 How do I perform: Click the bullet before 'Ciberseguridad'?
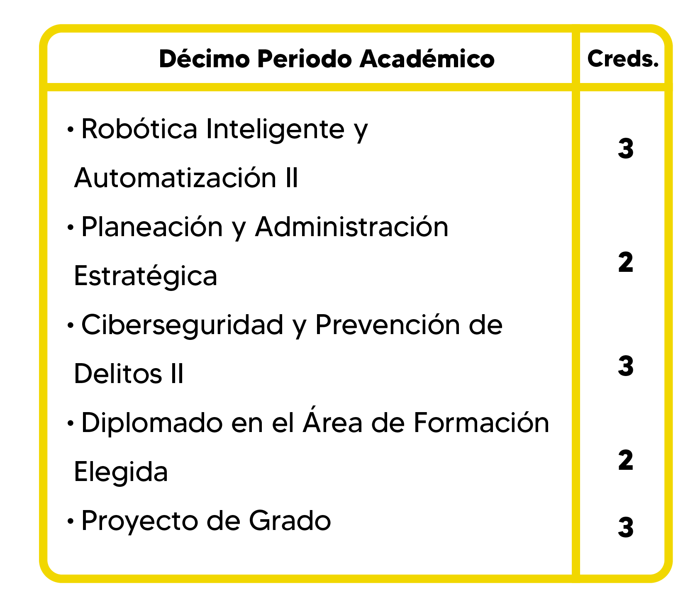coord(71,326)
